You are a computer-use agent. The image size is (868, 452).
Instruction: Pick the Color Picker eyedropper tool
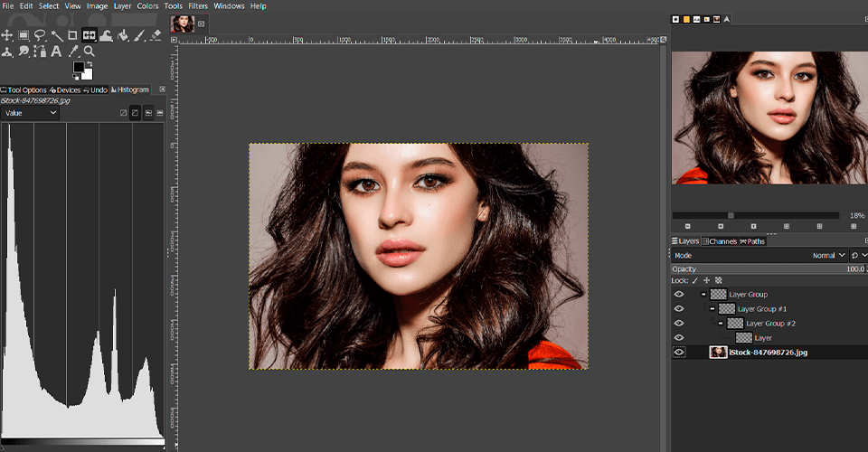pos(73,52)
